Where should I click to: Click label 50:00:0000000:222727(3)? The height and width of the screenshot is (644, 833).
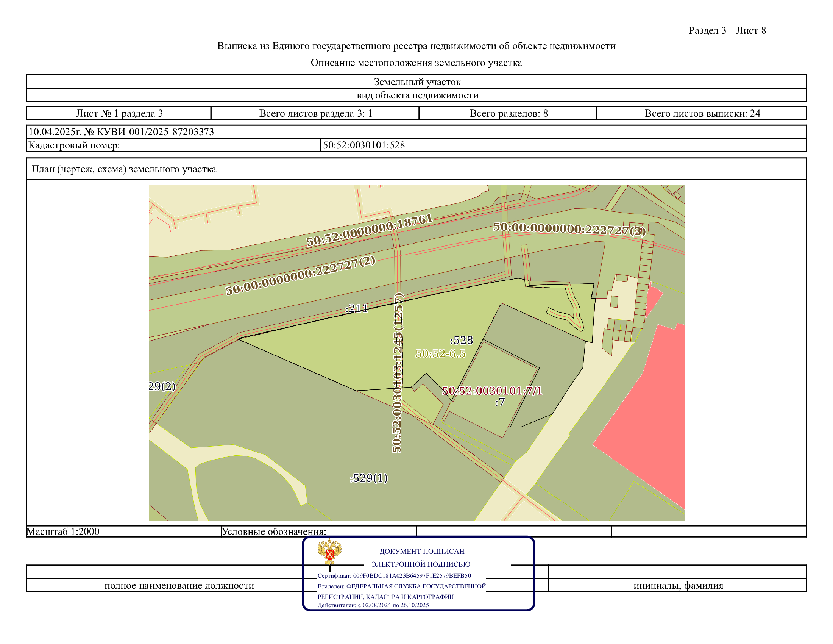(569, 229)
